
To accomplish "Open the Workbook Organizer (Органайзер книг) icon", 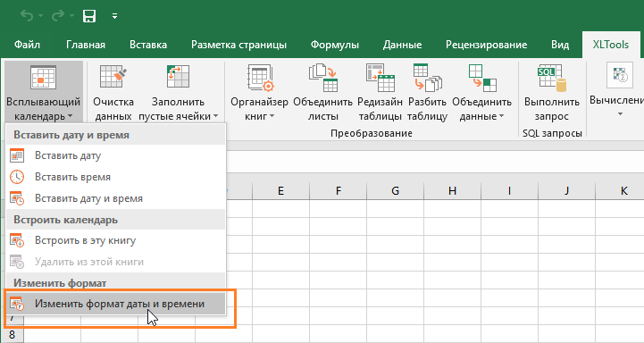I will click(x=261, y=77).
